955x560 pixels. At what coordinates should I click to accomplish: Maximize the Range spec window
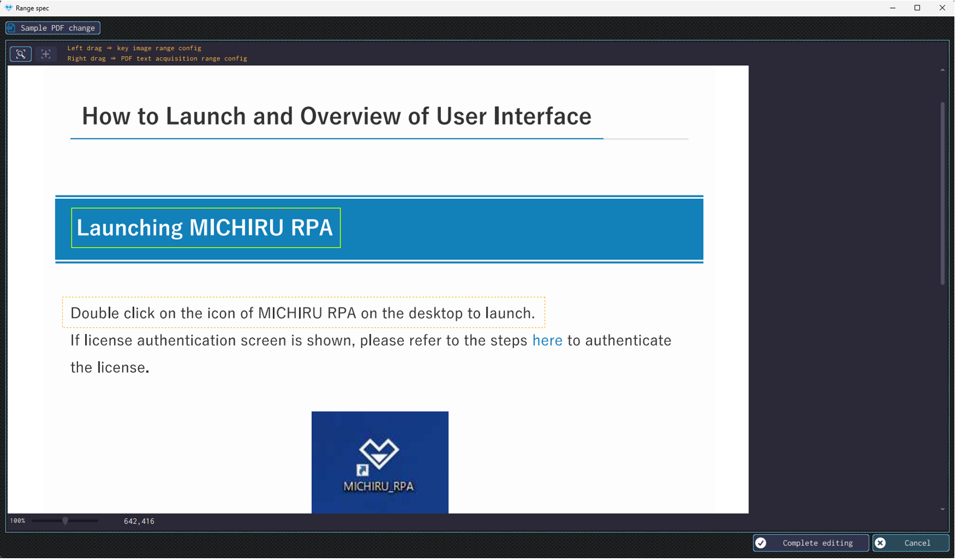[917, 8]
